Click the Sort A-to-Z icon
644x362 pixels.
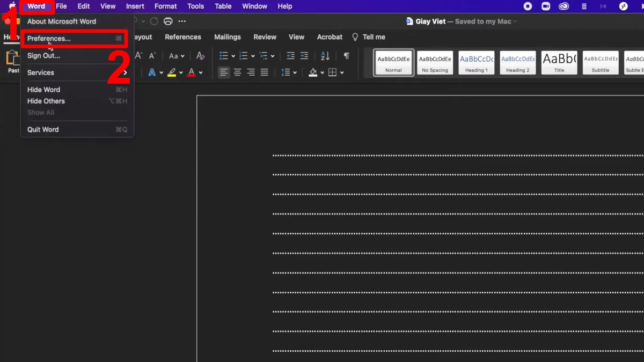(x=325, y=56)
